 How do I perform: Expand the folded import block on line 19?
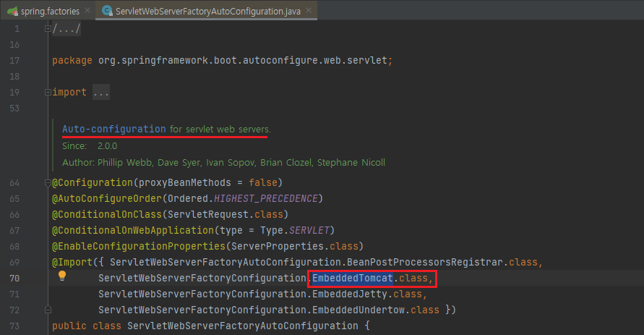coord(48,92)
